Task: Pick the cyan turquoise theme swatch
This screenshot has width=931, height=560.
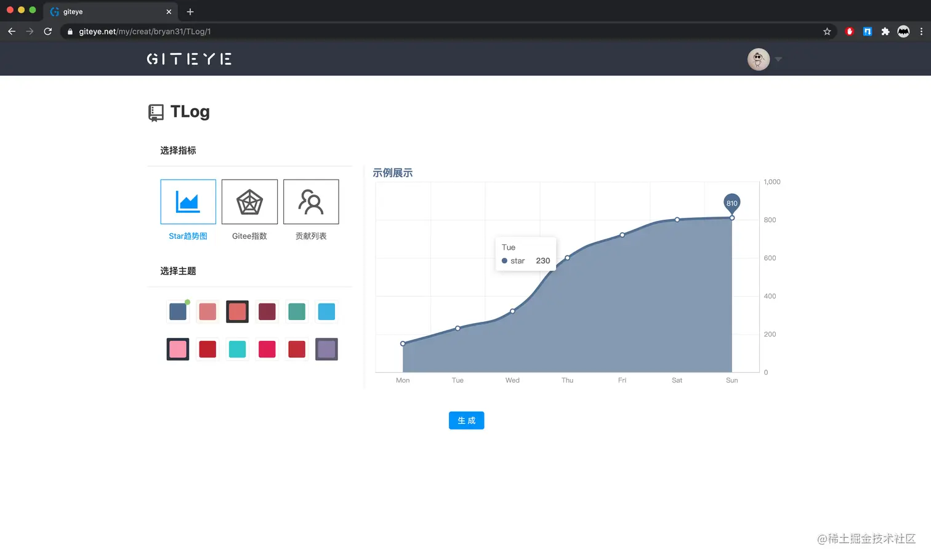Action: tap(237, 349)
